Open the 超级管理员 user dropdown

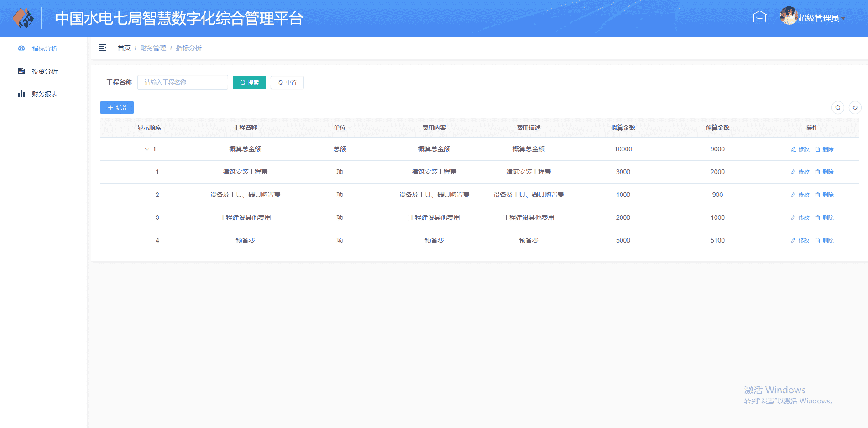pos(821,18)
